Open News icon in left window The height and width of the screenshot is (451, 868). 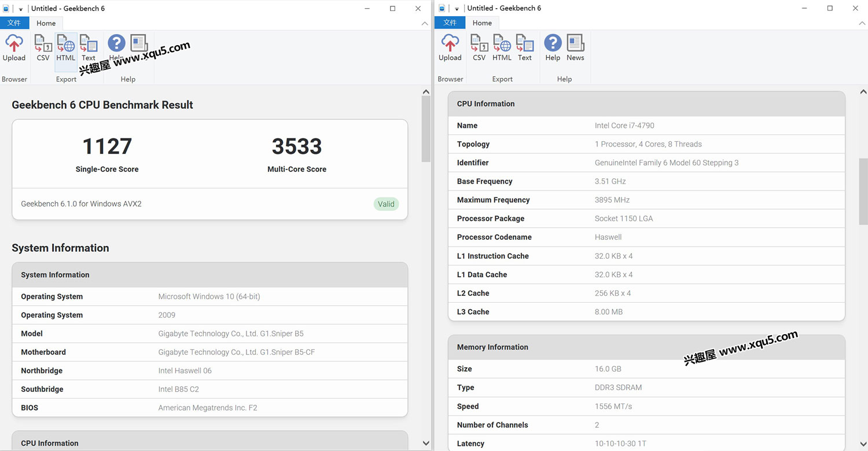139,44
